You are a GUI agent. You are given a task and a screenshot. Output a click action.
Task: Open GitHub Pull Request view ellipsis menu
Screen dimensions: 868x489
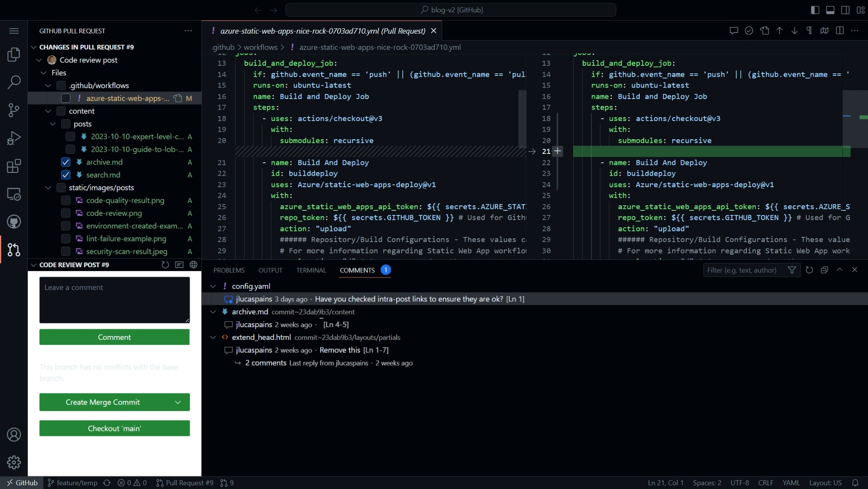click(188, 31)
